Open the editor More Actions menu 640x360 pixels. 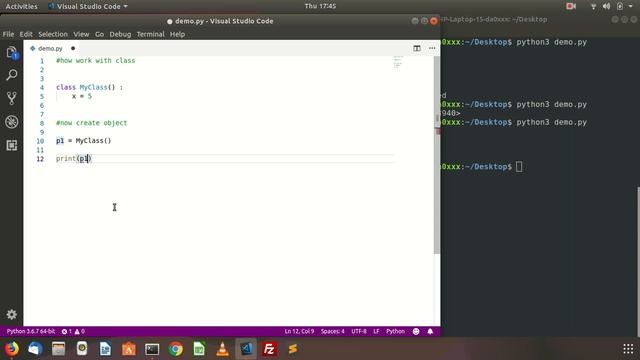432,48
